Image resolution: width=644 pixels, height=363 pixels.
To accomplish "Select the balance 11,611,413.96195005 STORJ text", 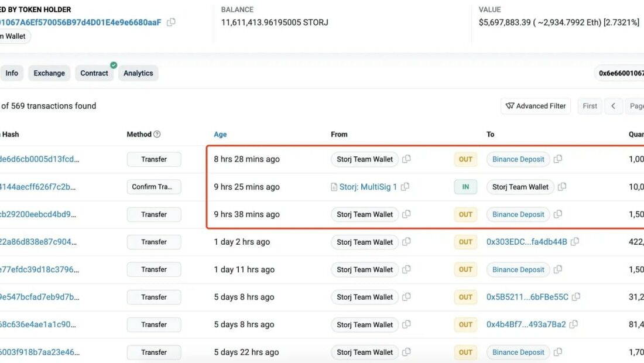I will tap(275, 22).
